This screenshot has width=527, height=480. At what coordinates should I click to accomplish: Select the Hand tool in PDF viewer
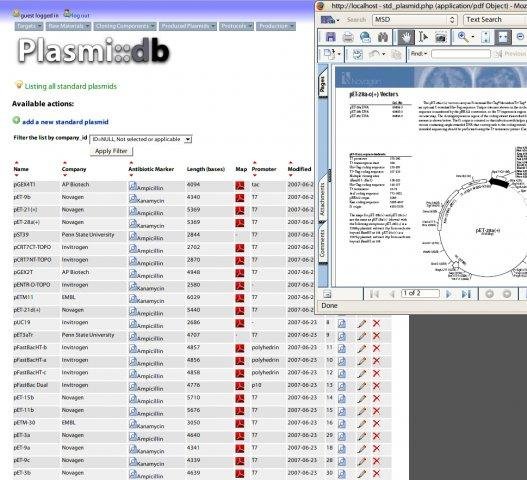point(406,37)
